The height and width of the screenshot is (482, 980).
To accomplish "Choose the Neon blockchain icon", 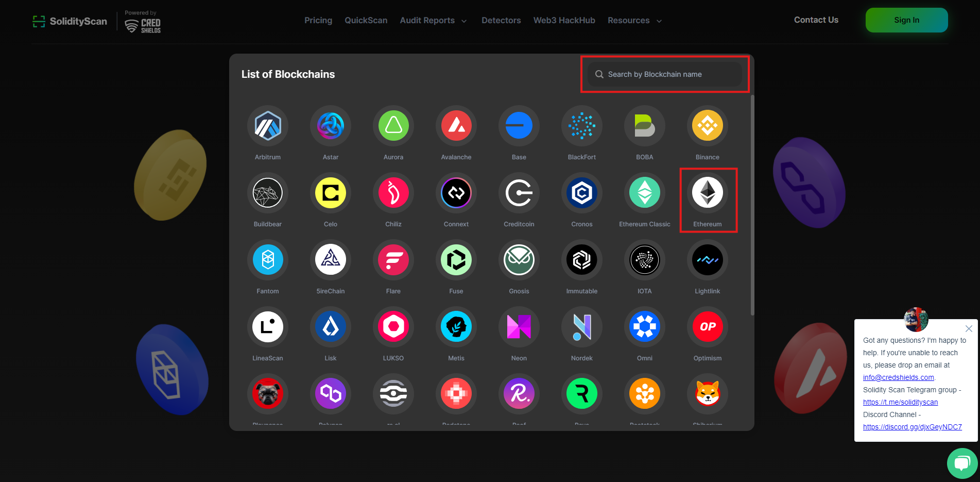I will [519, 327].
